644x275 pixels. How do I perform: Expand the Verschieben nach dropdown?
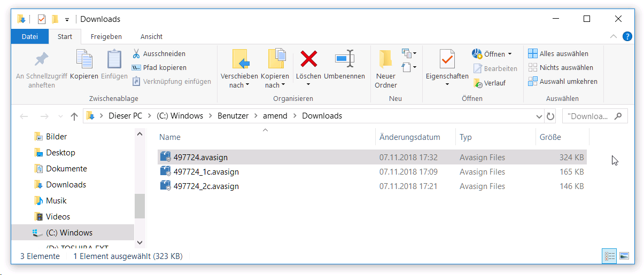click(239, 85)
